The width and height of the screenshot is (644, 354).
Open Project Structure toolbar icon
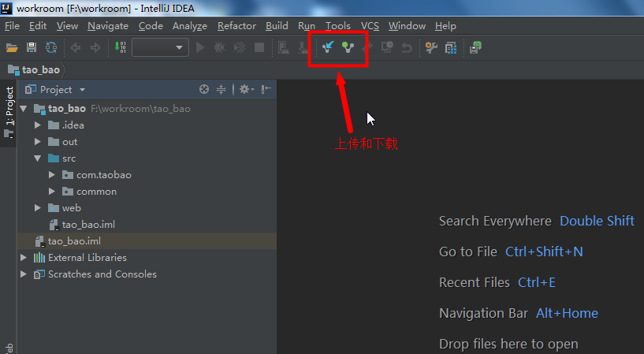(451, 47)
